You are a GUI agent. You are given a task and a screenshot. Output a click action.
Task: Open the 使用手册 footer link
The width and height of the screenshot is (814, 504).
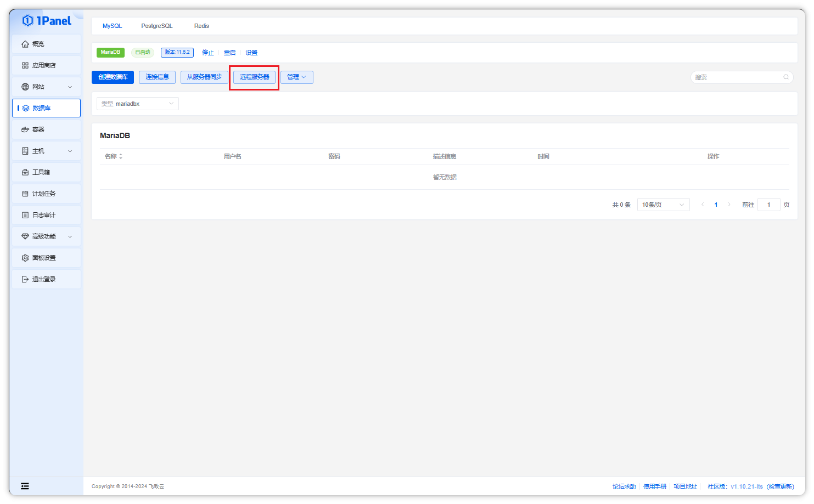tap(655, 486)
